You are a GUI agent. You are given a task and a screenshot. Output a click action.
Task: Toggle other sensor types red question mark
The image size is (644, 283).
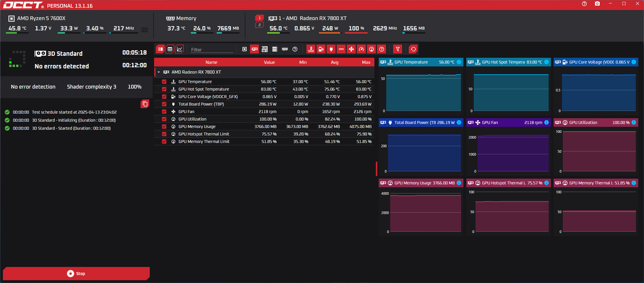pos(382,49)
